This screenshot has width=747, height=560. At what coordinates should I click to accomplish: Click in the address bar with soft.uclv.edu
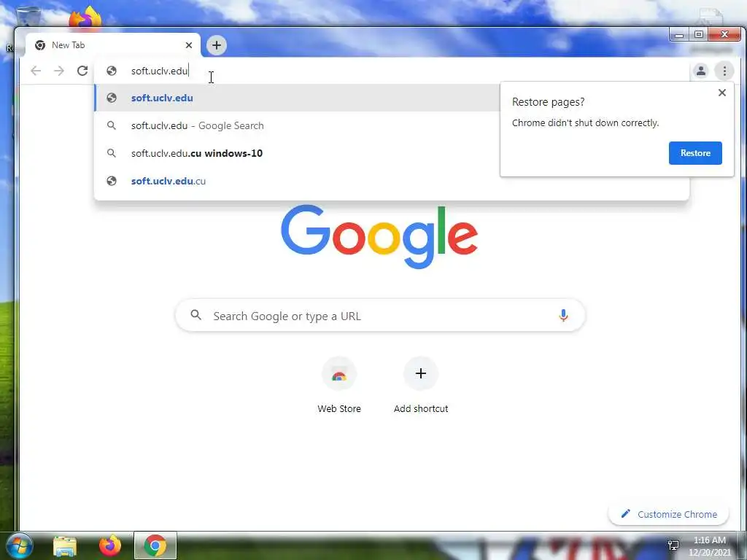pyautogui.click(x=391, y=71)
